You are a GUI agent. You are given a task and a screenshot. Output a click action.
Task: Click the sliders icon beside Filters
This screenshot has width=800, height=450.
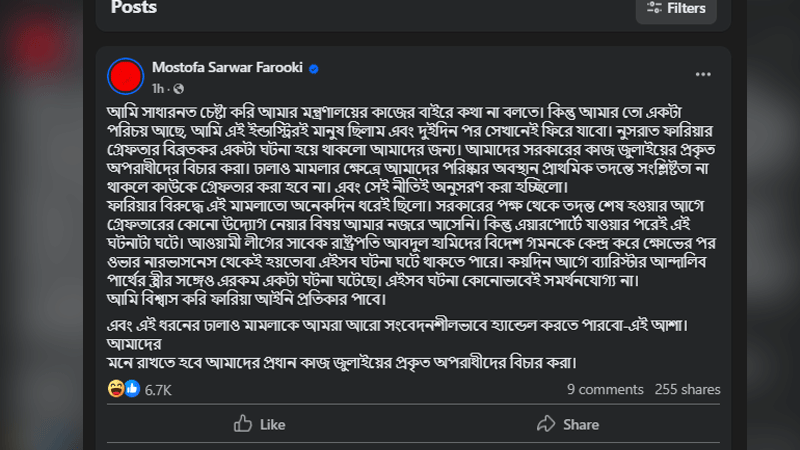pyautogui.click(x=654, y=8)
